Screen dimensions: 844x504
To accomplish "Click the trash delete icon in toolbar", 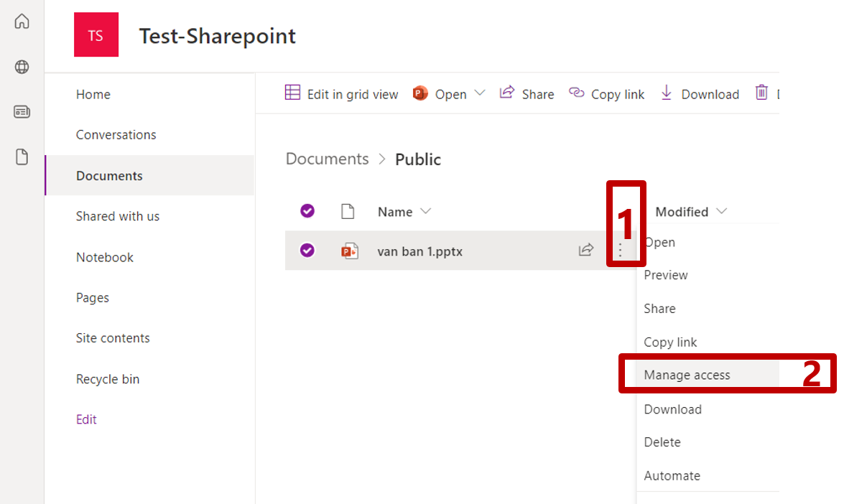I will [x=761, y=93].
